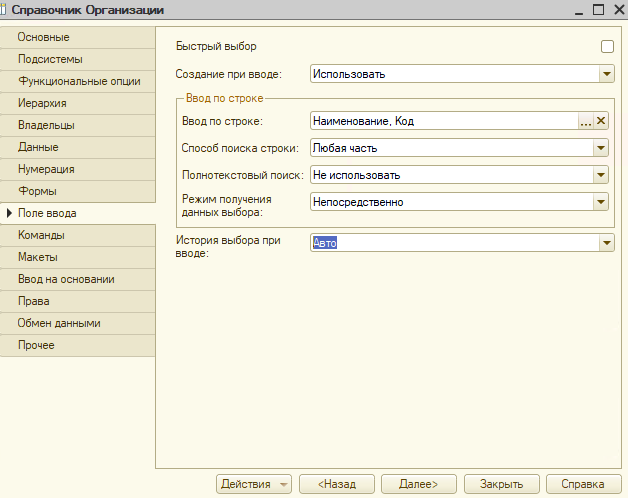628x498 pixels.
Task: Click the 'Справка' button
Action: pos(582,483)
